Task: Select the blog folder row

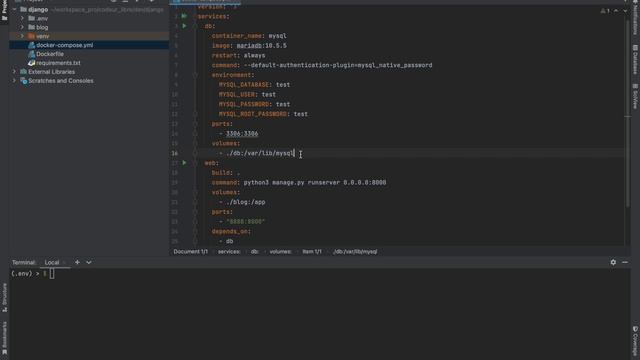Action: (x=89, y=27)
